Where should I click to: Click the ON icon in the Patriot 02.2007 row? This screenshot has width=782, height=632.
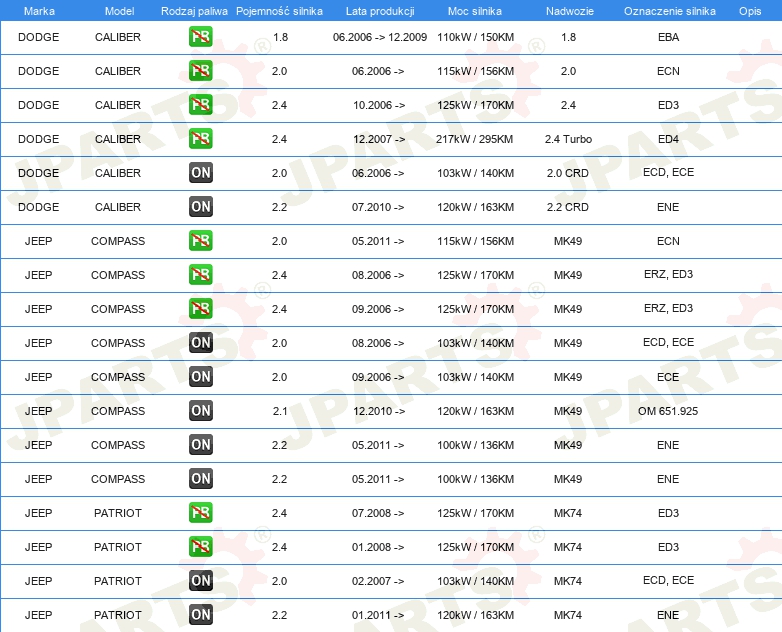pos(200,581)
